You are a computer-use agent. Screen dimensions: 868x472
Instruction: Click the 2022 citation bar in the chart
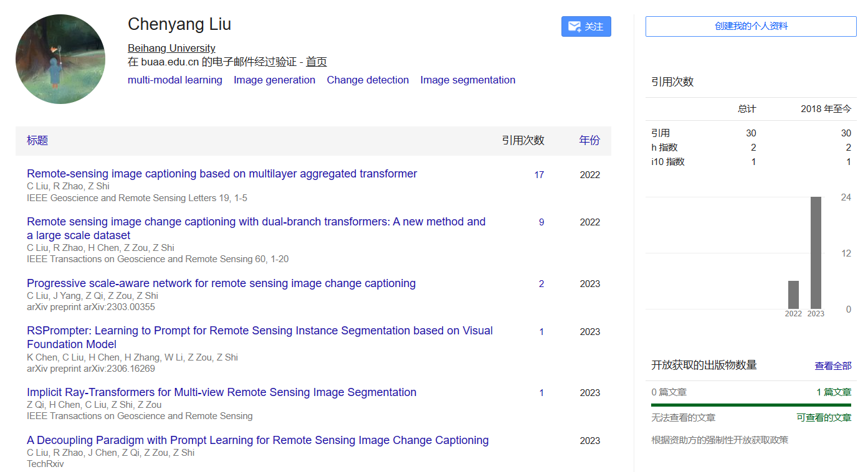794,294
